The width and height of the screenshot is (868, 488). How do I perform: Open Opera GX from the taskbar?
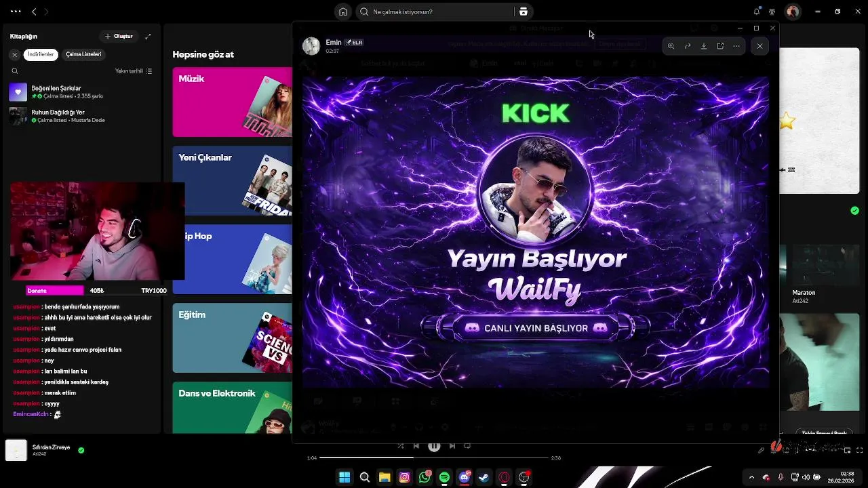pyautogui.click(x=504, y=477)
